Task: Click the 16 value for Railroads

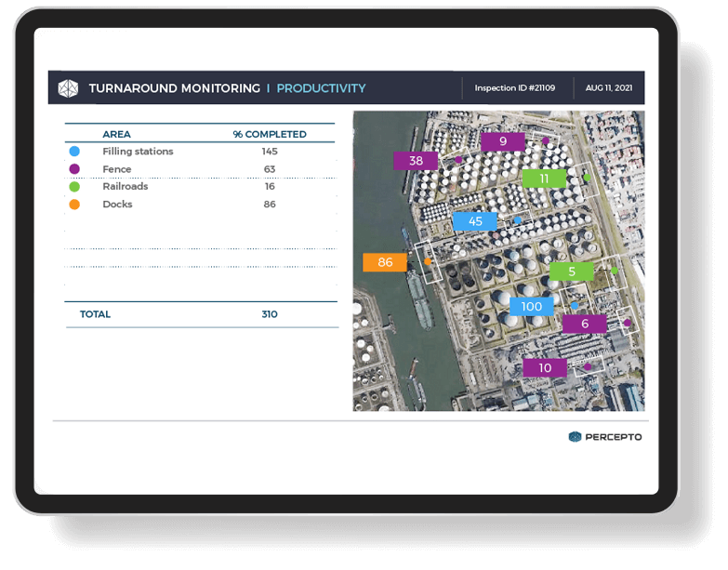Action: [270, 187]
